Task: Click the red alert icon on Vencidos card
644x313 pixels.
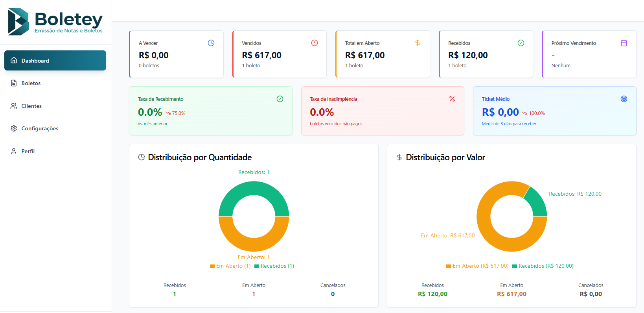Action: pos(315,43)
